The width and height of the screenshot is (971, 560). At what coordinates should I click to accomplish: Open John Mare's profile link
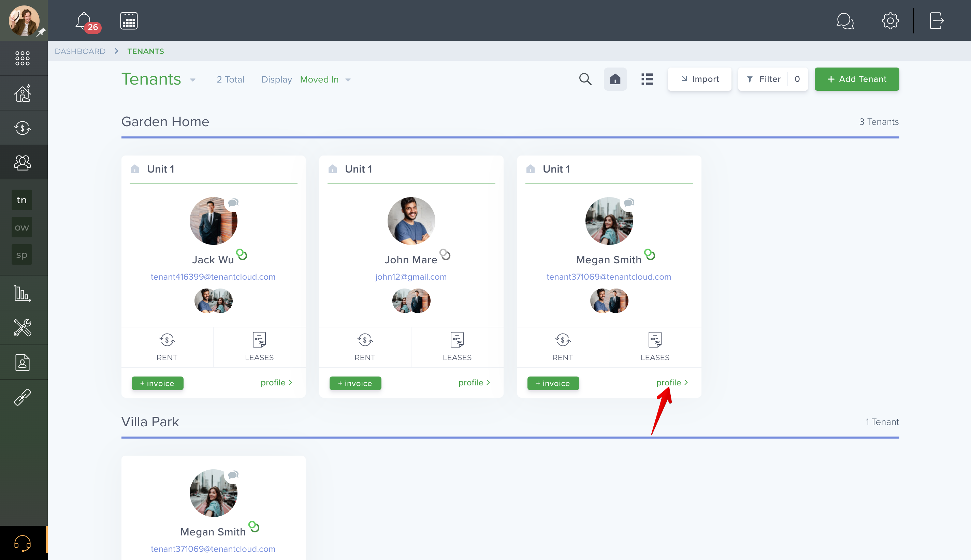pos(474,383)
